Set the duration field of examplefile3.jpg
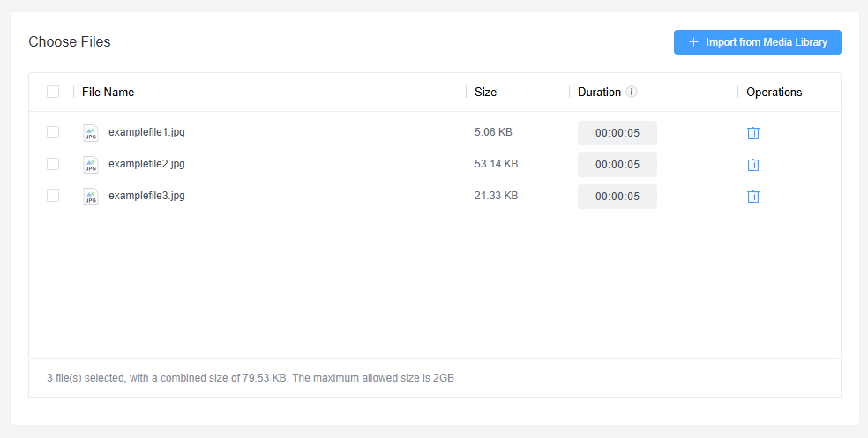 coord(617,197)
